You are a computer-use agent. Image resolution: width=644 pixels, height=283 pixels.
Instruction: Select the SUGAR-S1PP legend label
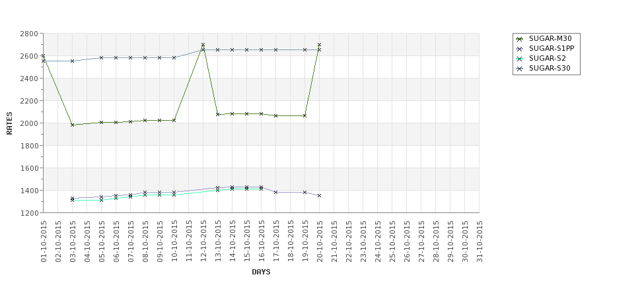(552, 48)
